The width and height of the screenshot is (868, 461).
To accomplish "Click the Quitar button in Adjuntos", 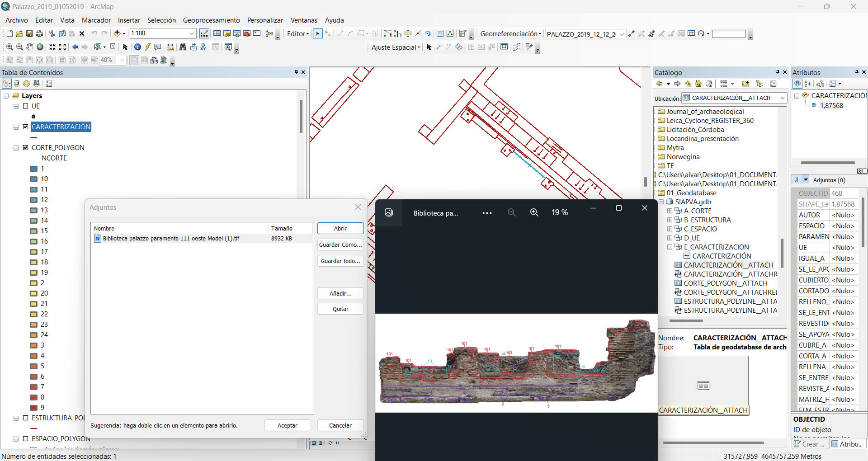I will [x=340, y=309].
